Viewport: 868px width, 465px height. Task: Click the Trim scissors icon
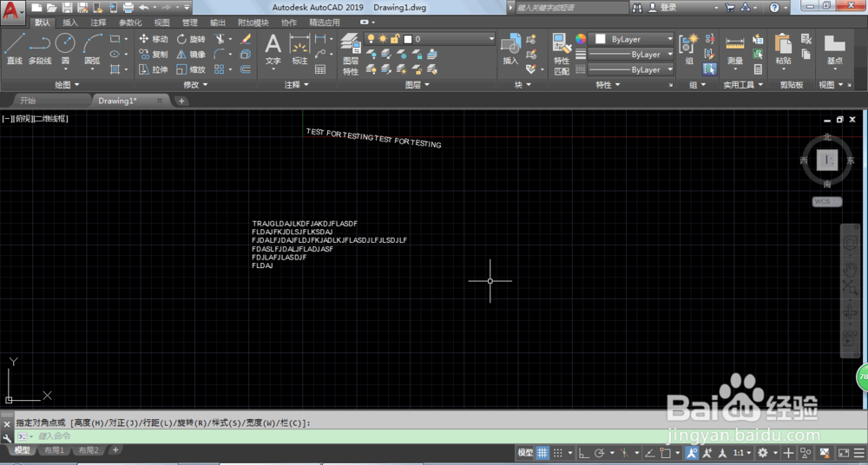[220, 39]
